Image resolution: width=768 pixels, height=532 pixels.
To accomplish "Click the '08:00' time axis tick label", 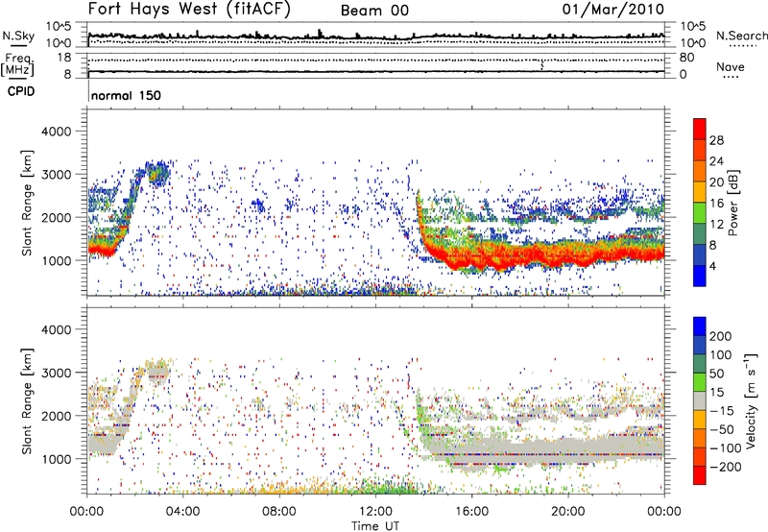I will pyautogui.click(x=279, y=512).
